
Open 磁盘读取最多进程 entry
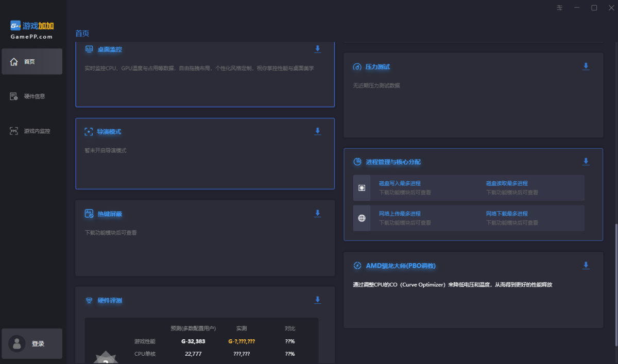[507, 183]
